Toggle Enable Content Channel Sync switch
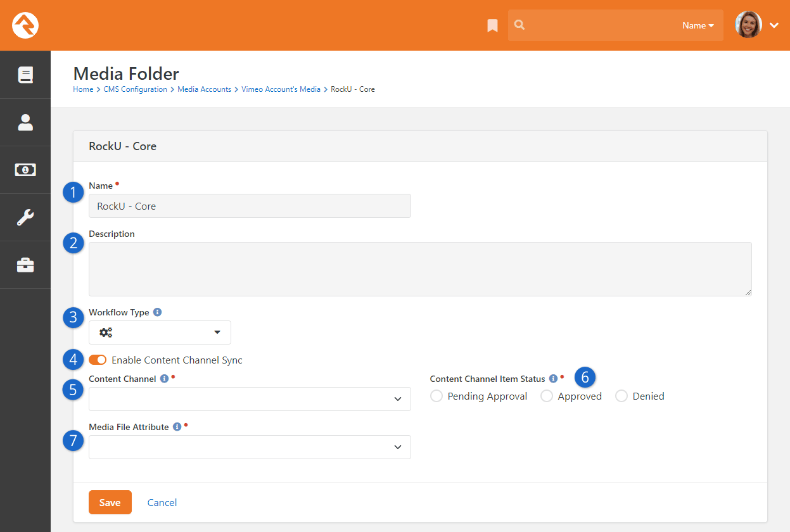Image resolution: width=790 pixels, height=532 pixels. tap(98, 360)
